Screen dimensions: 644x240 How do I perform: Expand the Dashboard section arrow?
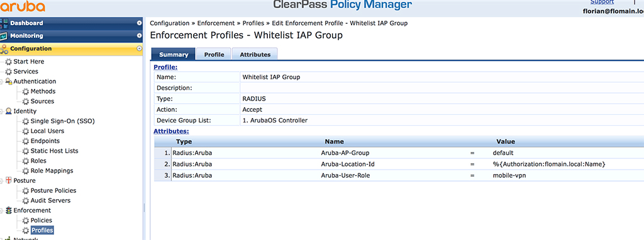click(x=139, y=23)
